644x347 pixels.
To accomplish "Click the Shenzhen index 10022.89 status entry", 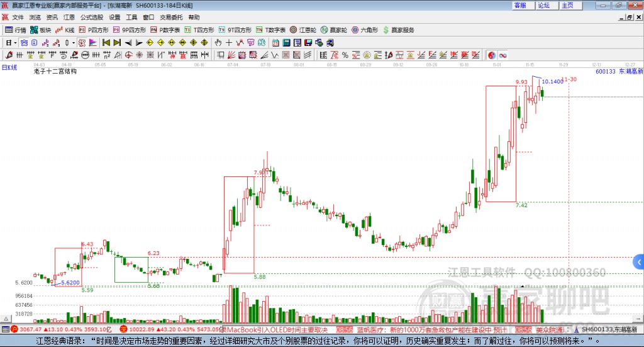I will click(x=170, y=329).
